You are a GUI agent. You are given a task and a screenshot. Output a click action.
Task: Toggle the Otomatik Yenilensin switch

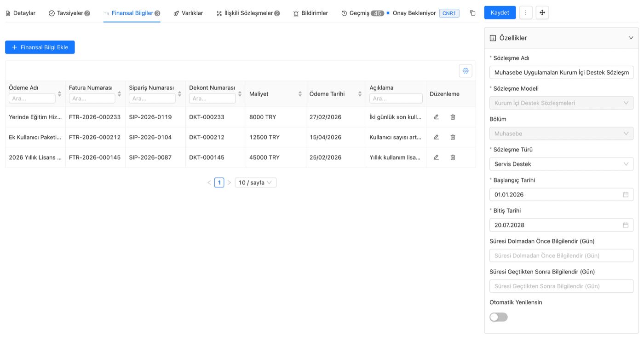pyautogui.click(x=499, y=317)
